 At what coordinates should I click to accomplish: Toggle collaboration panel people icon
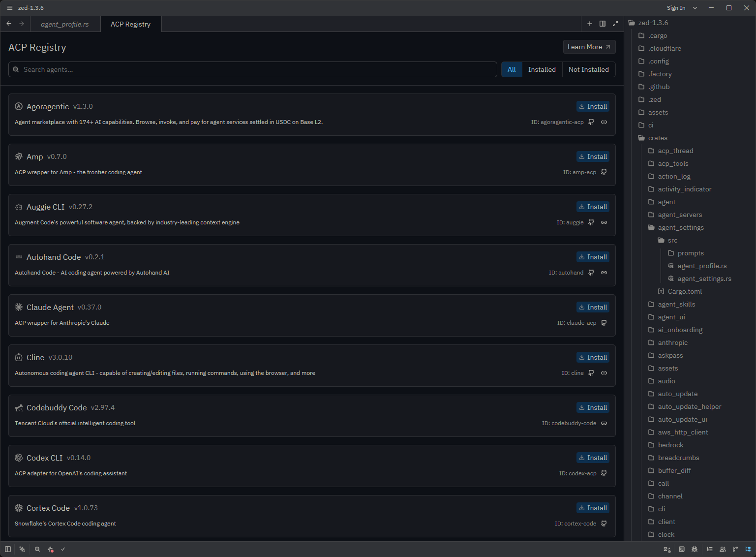(x=723, y=549)
